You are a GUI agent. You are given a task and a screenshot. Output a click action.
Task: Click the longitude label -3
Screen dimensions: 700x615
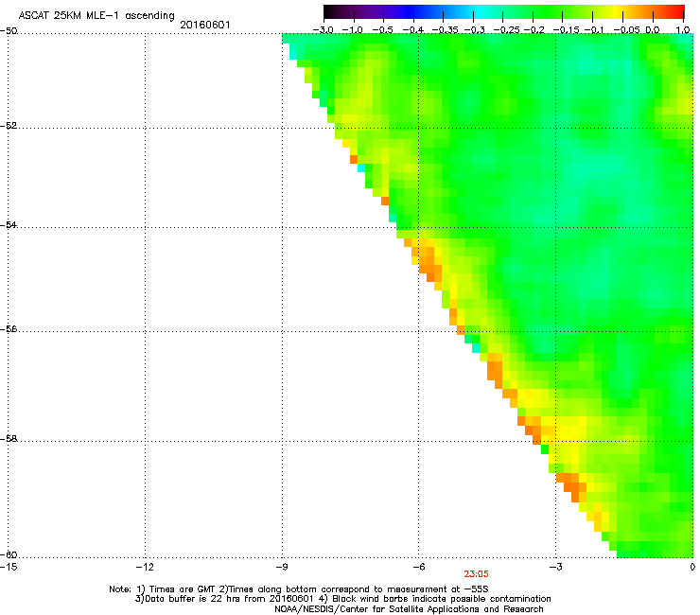[x=555, y=567]
